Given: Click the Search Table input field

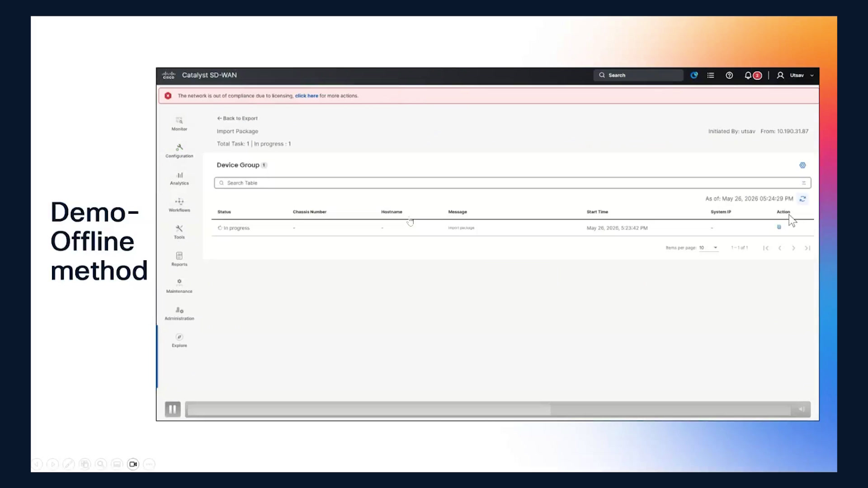Looking at the screenshot, I should click(512, 183).
